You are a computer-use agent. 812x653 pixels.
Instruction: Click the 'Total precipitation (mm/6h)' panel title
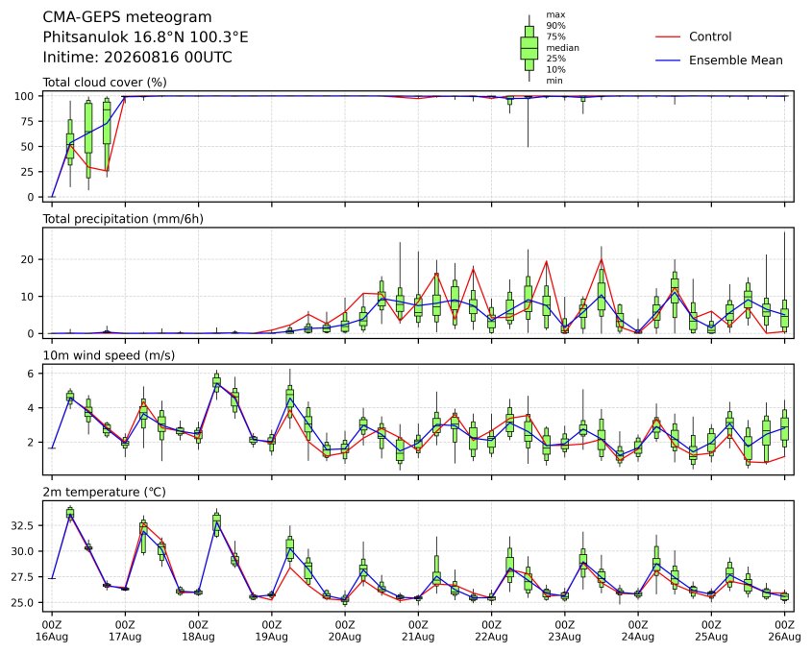point(123,219)
